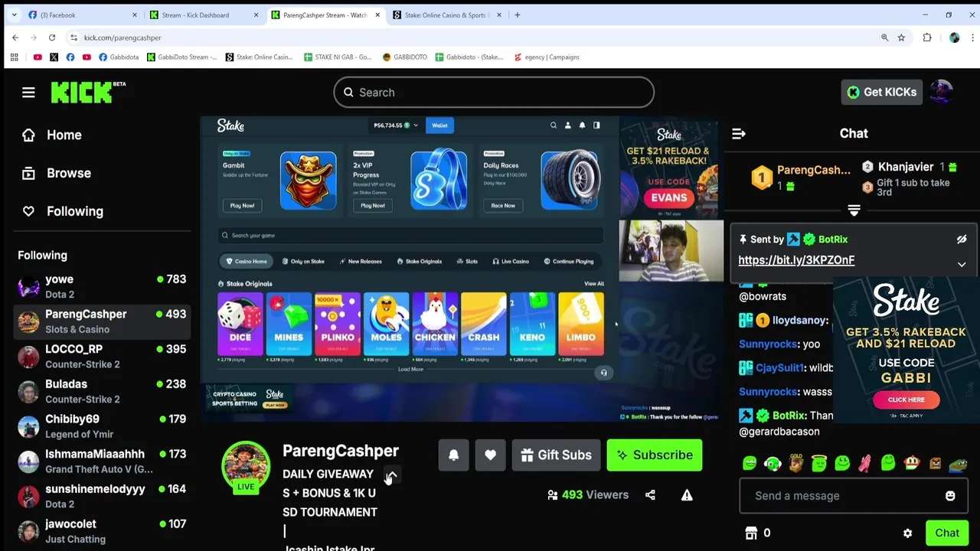The width and height of the screenshot is (980, 551).
Task: Open IshmamaMiaaahhh channel in sidebar
Action: [102, 461]
